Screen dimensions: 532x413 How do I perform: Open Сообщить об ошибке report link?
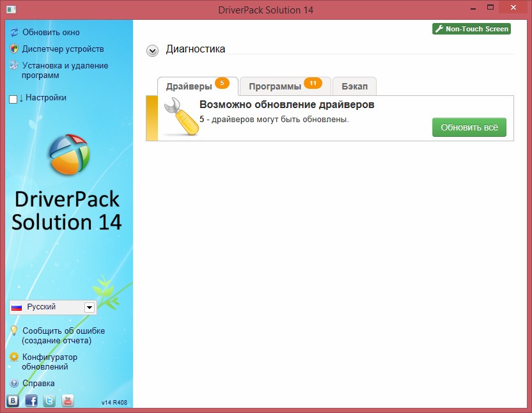click(x=63, y=336)
